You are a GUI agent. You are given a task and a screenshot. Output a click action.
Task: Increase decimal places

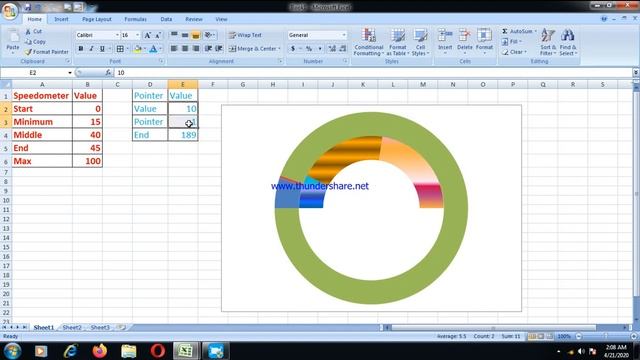332,49
